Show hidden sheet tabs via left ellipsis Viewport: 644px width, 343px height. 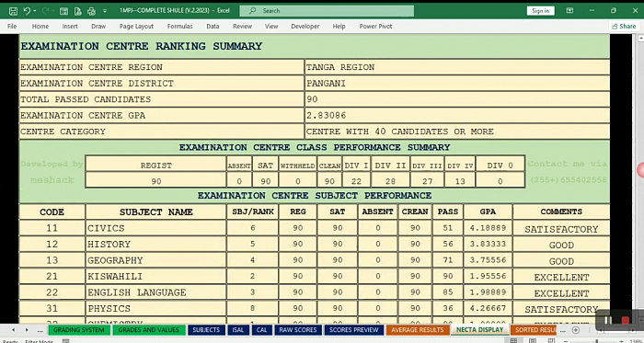[40, 330]
